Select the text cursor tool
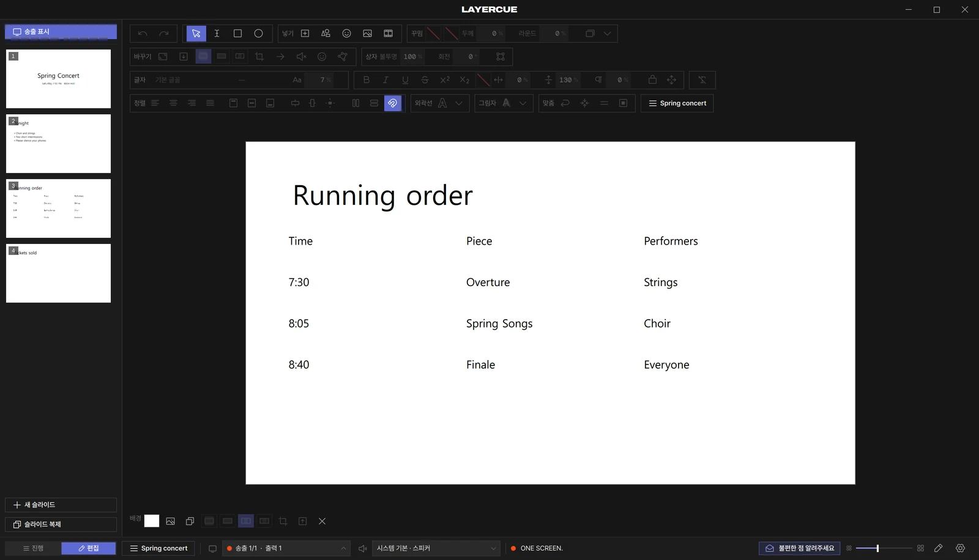 [x=217, y=34]
